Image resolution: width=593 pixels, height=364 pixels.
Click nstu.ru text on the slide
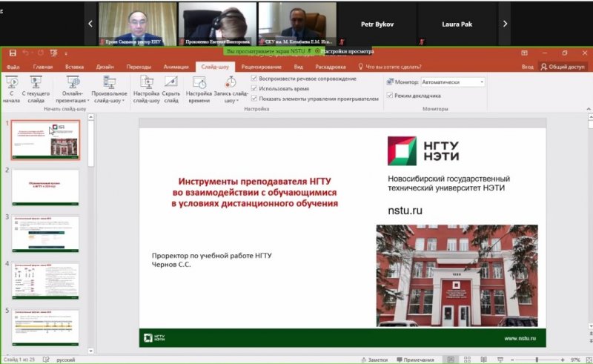(405, 211)
